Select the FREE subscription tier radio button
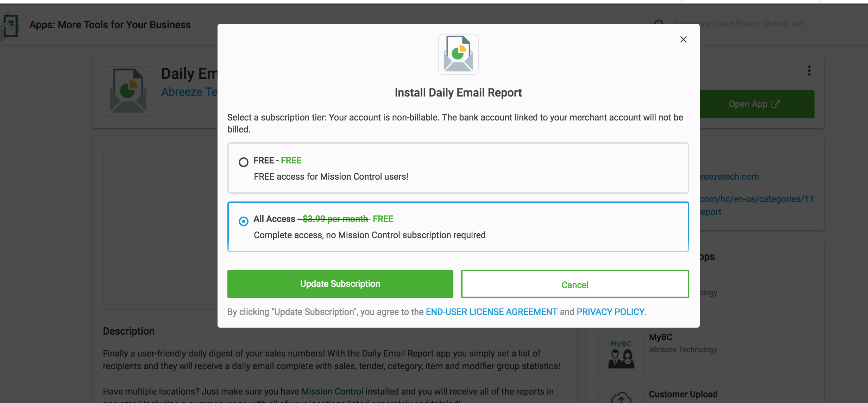 (243, 162)
